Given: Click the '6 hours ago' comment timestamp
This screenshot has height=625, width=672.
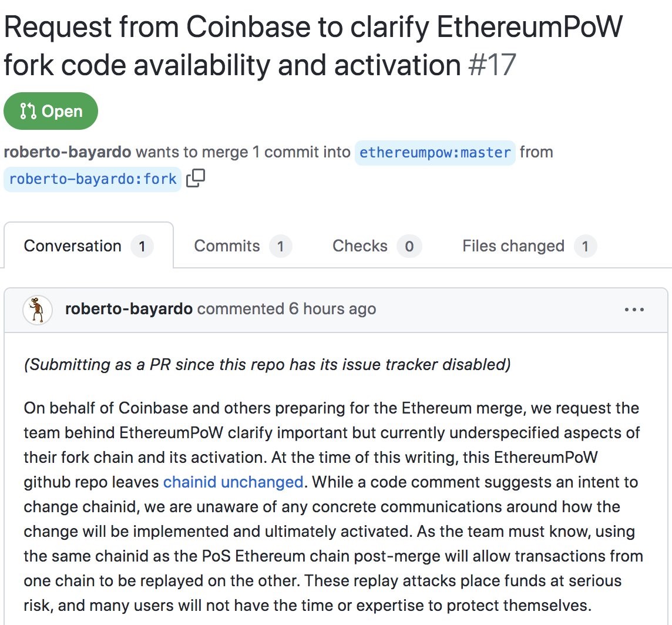Looking at the screenshot, I should 332,309.
